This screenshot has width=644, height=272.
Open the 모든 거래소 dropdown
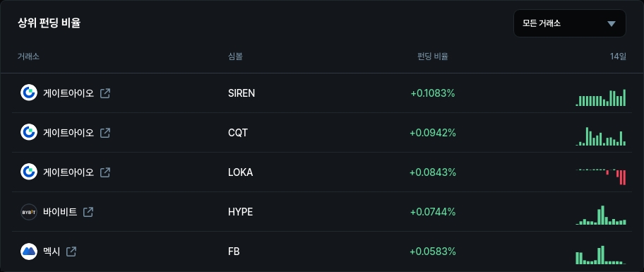(569, 23)
